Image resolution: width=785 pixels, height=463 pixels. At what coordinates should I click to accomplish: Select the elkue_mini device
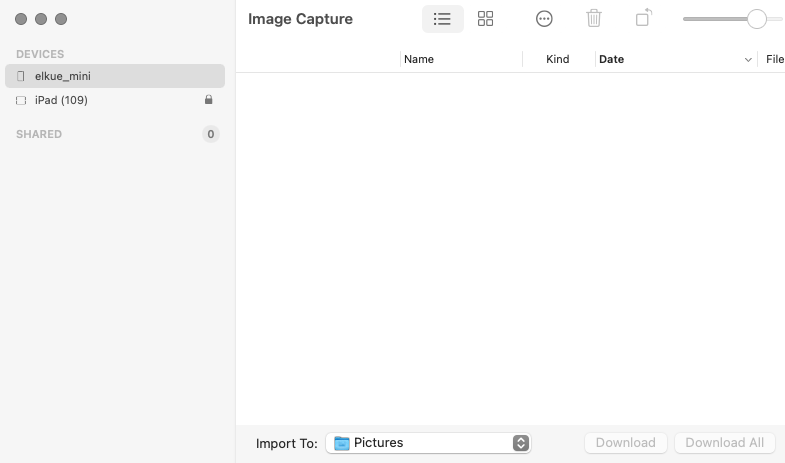point(63,76)
